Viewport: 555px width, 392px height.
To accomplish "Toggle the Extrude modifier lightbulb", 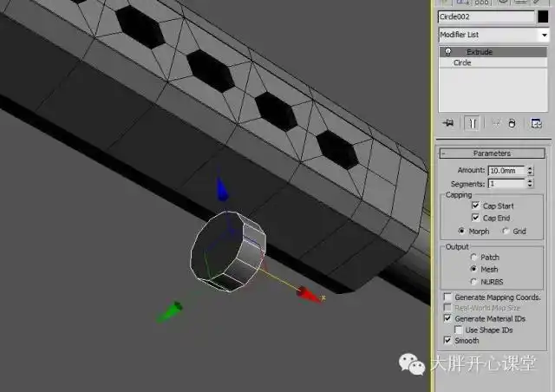I will (x=447, y=52).
